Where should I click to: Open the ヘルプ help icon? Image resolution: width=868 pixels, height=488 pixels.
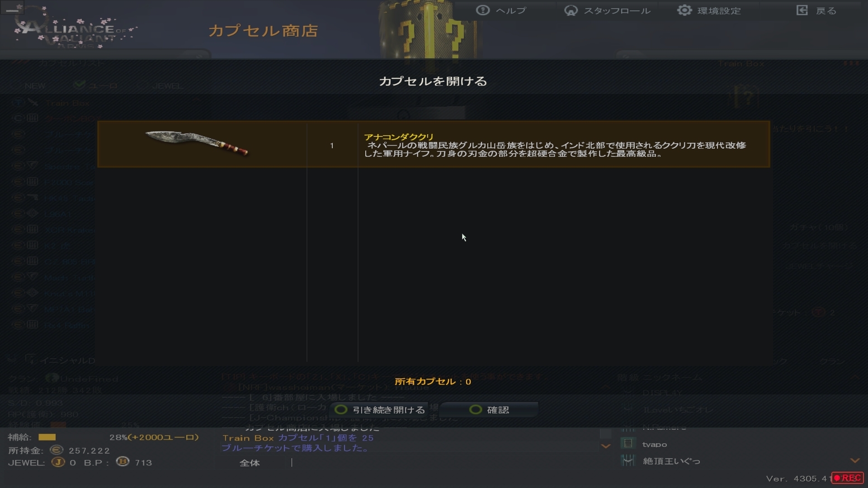pos(483,10)
